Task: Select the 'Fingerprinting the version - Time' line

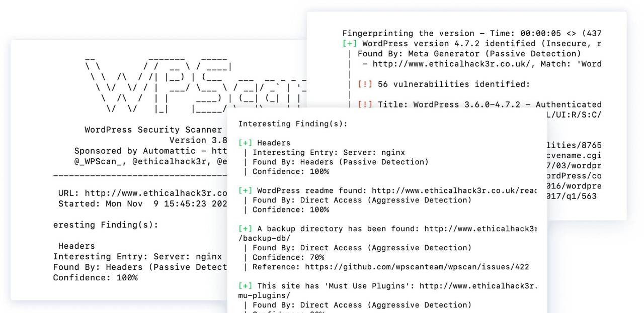Action: coord(471,33)
